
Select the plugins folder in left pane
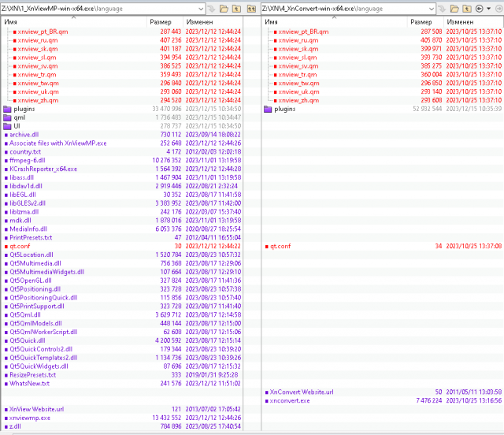click(122, 109)
